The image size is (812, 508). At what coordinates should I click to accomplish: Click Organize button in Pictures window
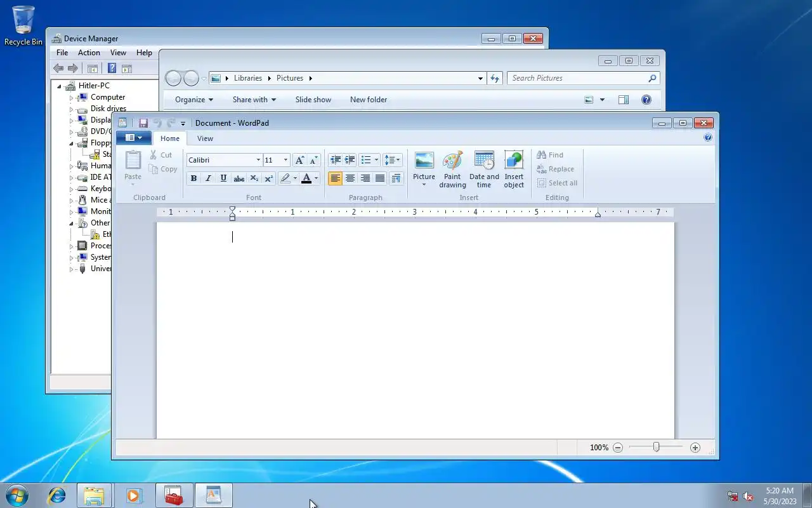click(193, 100)
